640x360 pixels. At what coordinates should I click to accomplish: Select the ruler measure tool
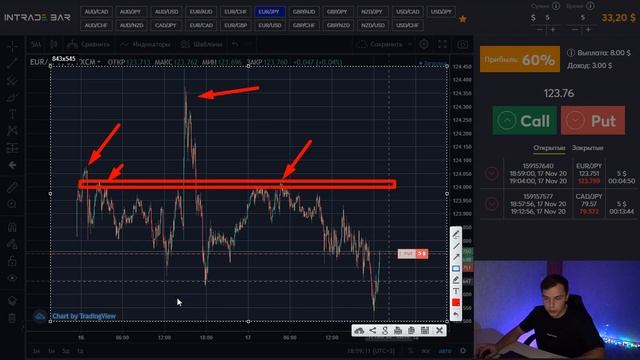click(12, 187)
